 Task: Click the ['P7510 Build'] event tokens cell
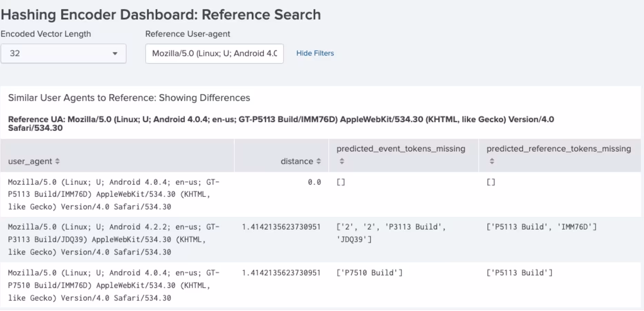pyautogui.click(x=369, y=273)
